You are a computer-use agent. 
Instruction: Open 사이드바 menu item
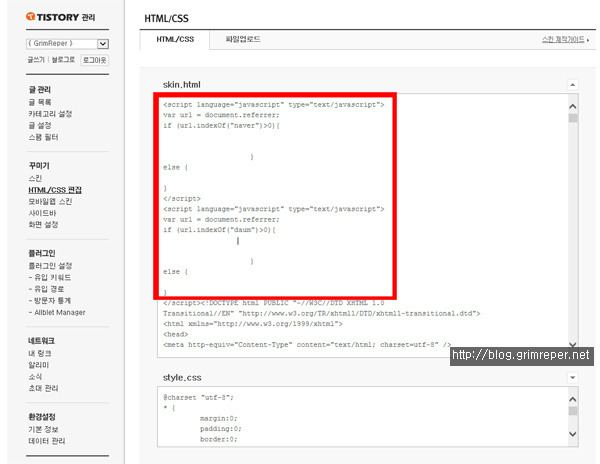(42, 213)
